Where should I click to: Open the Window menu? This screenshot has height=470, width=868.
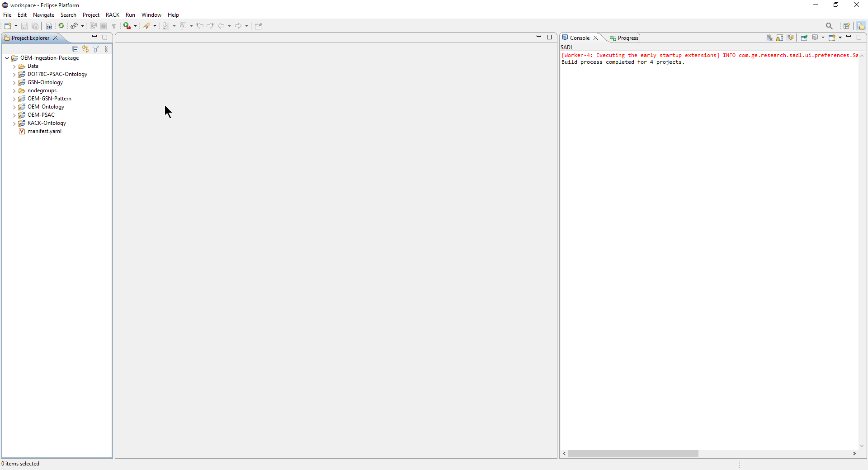[x=151, y=15]
